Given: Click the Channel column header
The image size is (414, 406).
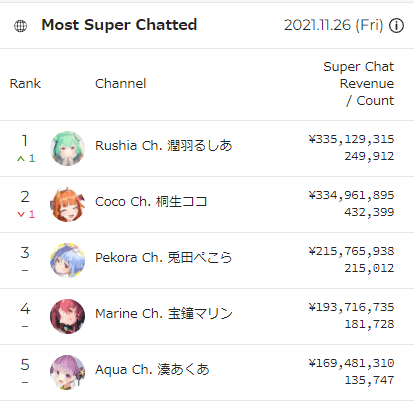Looking at the screenshot, I should pos(121,84).
